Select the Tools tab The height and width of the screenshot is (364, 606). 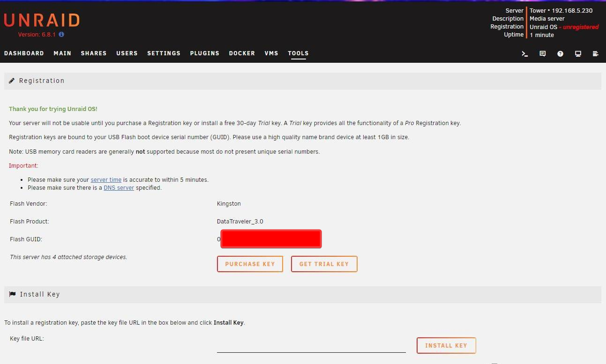click(298, 53)
